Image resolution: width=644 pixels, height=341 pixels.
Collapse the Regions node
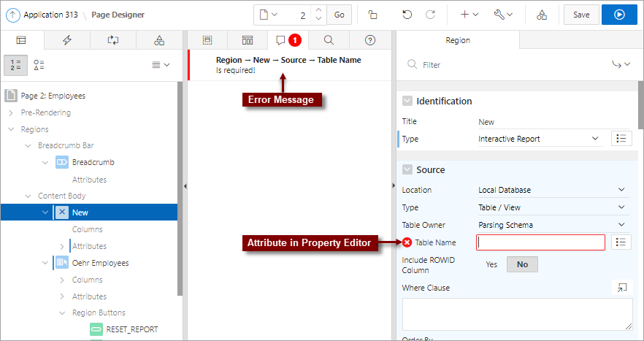(11, 129)
